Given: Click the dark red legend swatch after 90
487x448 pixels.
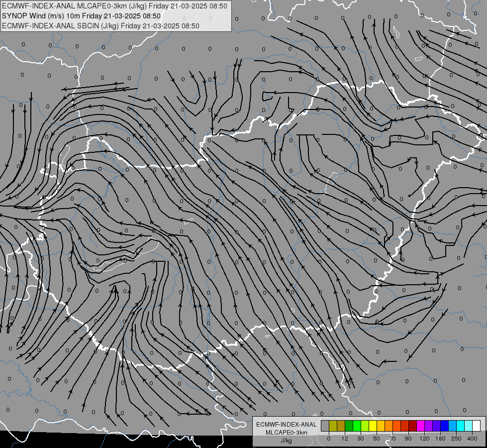Looking at the screenshot, I should pos(412,426).
